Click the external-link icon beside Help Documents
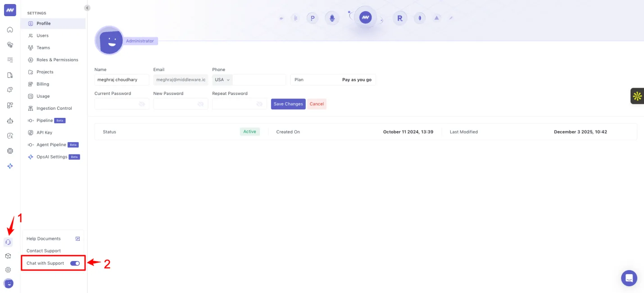Screen dimensions: 644x293 (x=77, y=239)
